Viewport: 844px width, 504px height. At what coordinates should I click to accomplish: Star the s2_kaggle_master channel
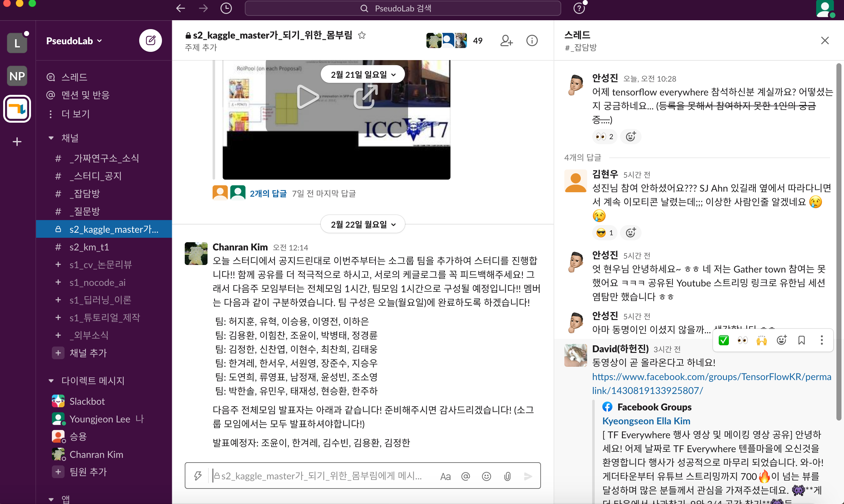pos(362,35)
